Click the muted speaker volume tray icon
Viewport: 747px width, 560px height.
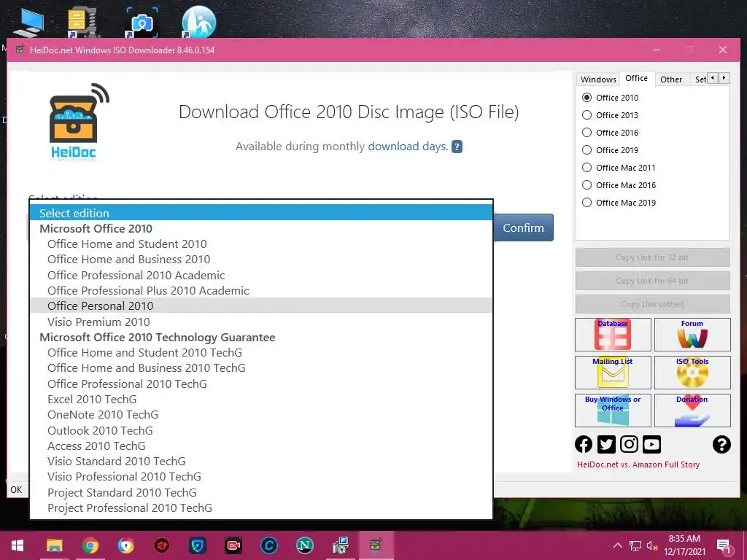(x=652, y=545)
